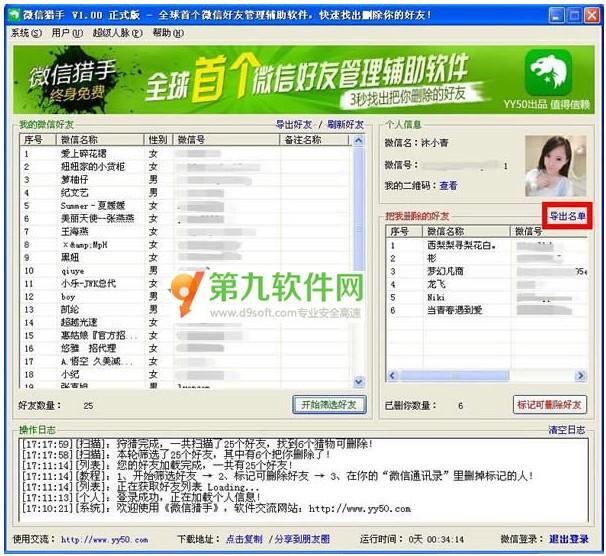Sort friends by 序号 column header
Screen dimensions: 606x556
38,139
